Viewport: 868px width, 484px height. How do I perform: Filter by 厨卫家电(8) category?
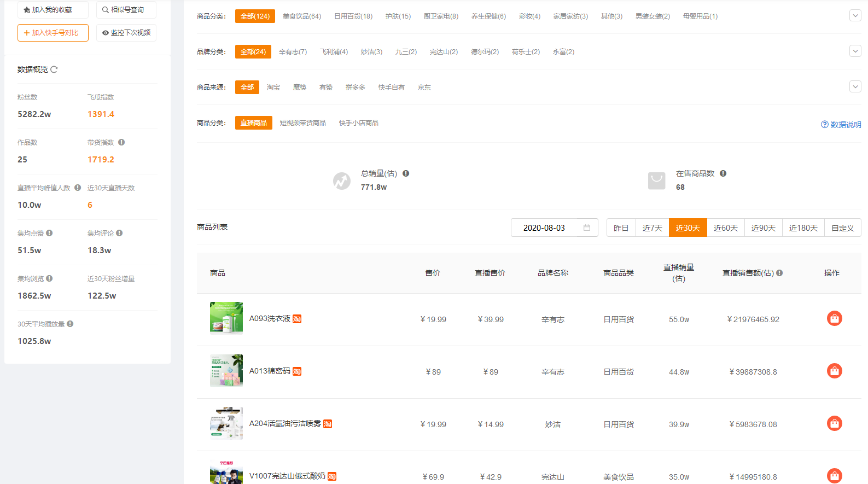point(441,16)
